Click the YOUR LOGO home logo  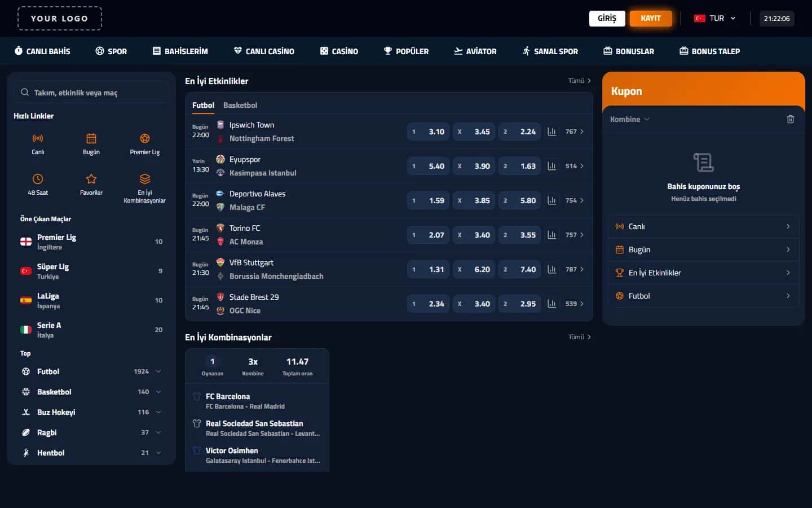point(60,18)
